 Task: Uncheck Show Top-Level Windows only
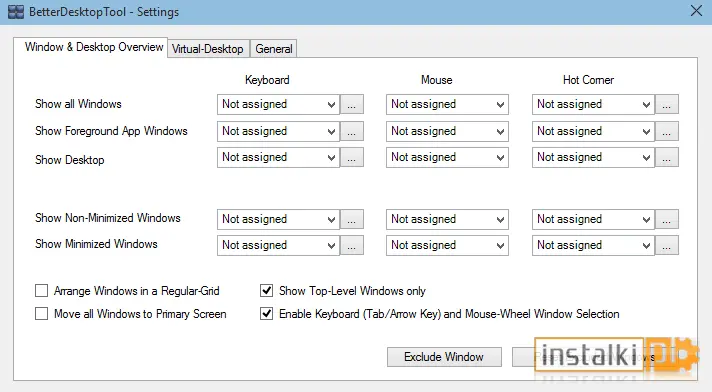point(267,291)
